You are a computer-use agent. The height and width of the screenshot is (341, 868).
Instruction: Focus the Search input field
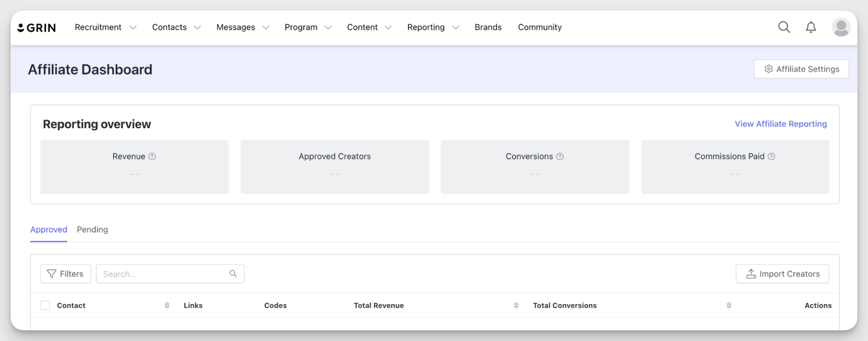click(x=170, y=274)
